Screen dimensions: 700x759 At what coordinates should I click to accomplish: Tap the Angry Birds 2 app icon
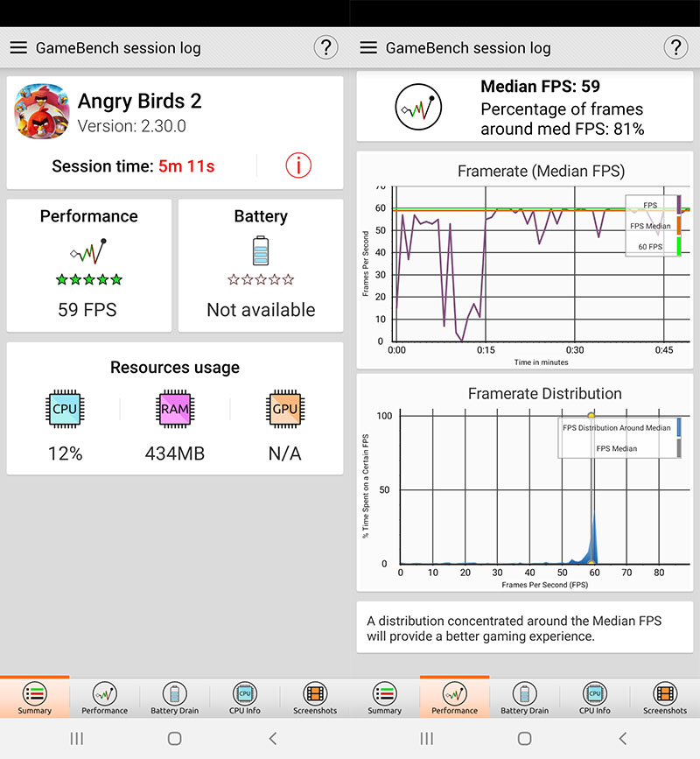point(42,111)
